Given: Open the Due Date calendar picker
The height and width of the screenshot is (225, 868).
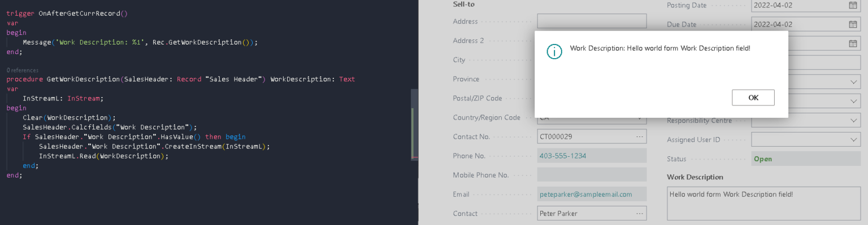Looking at the screenshot, I should coord(853,24).
